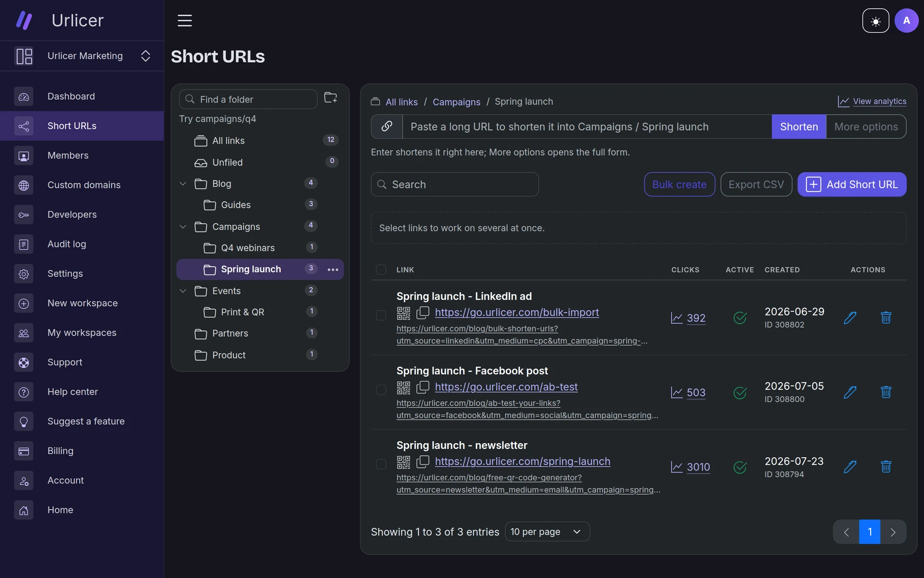The image size is (924, 578).
Task: Collapse the Campaigns folder chevron
Action: tap(183, 226)
